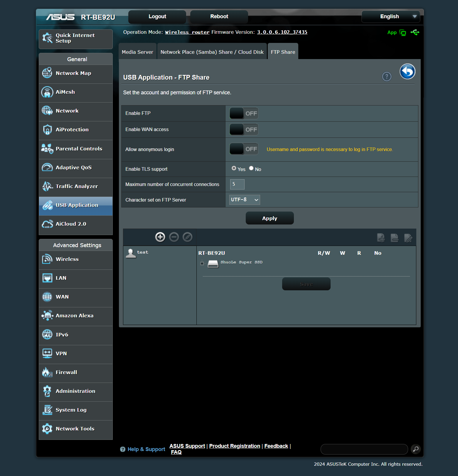The image size is (458, 476).
Task: Select No for Enable TLS support
Action: coord(251,168)
